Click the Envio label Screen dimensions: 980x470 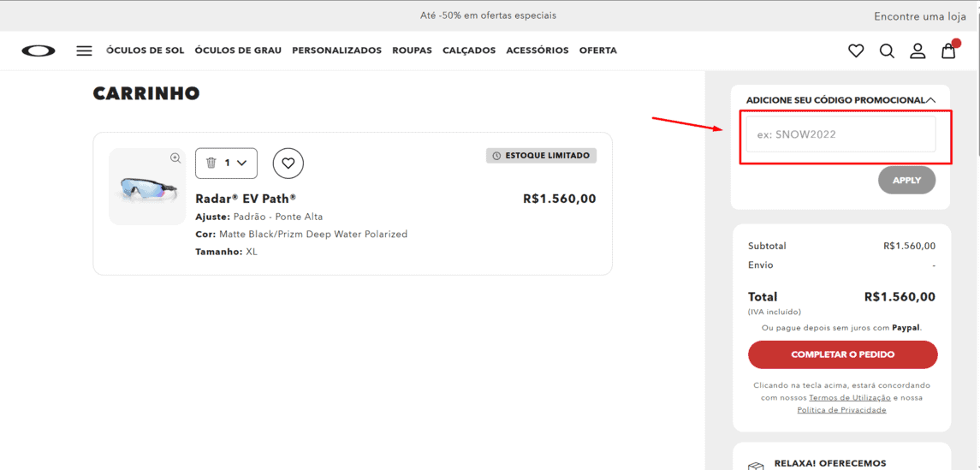761,265
